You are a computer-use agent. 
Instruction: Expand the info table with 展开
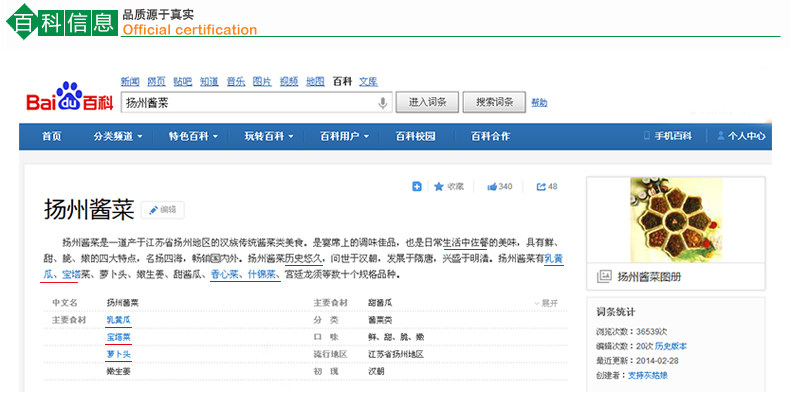(546, 303)
